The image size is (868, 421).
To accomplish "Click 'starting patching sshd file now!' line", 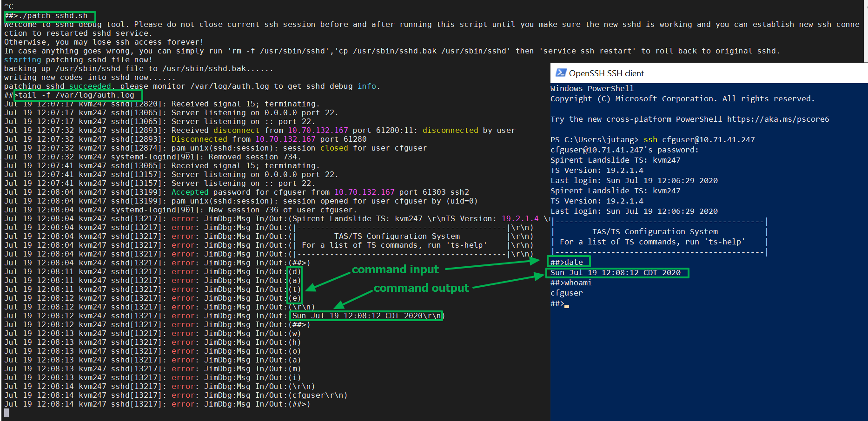I will (78, 60).
